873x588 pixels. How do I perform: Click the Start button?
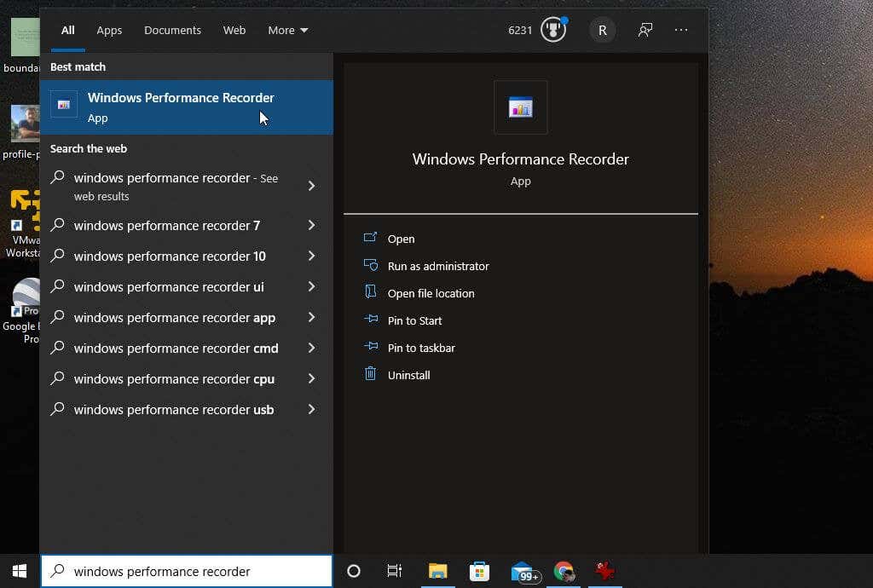[x=18, y=571]
